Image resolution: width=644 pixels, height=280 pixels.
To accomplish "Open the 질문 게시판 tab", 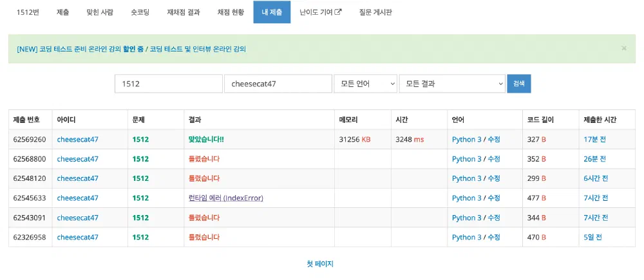I will pyautogui.click(x=375, y=12).
